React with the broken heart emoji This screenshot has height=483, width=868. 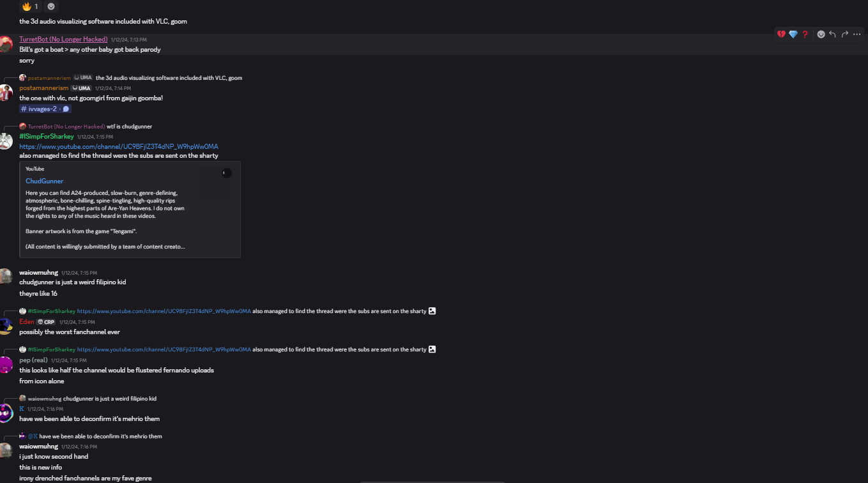pos(781,34)
